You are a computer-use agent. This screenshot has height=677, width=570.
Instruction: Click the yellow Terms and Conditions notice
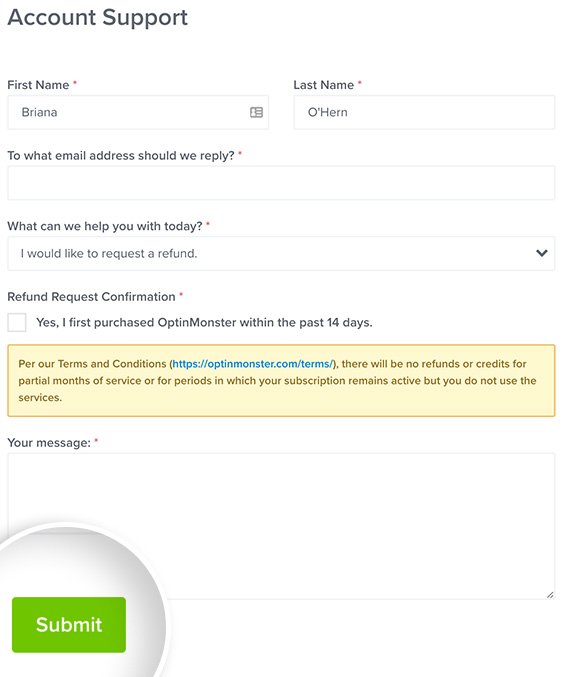click(281, 380)
